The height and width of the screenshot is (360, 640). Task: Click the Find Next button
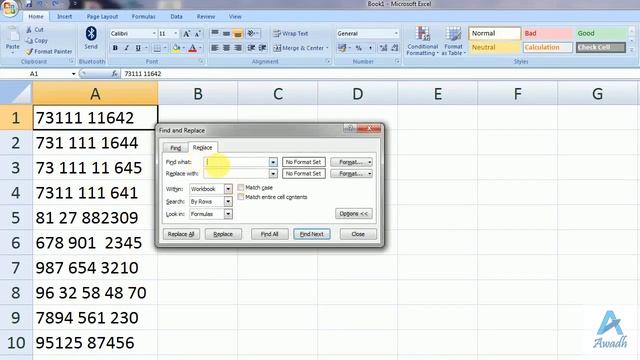pos(312,234)
